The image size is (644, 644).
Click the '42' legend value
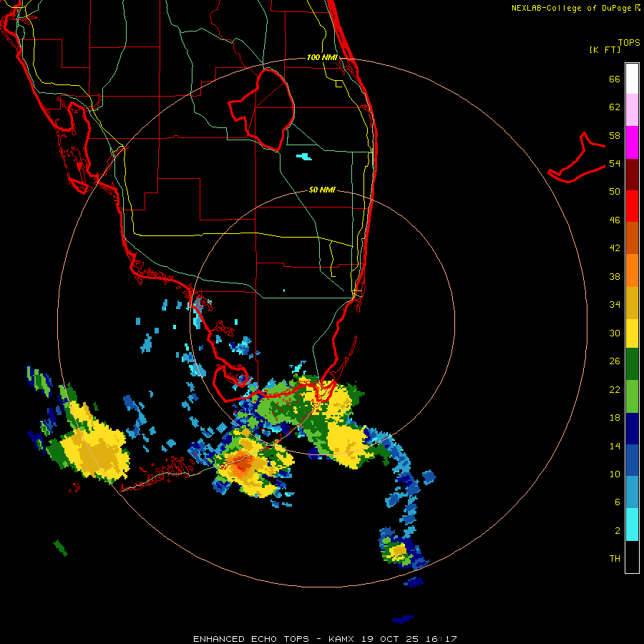click(x=615, y=248)
